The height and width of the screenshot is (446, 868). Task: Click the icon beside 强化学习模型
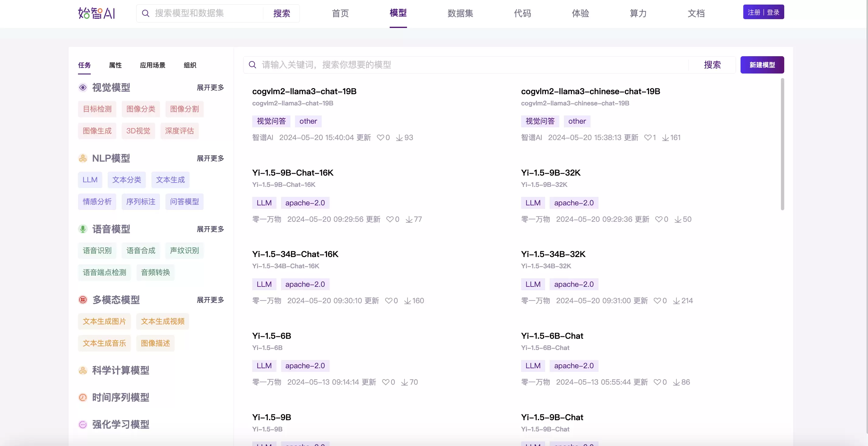click(x=83, y=424)
